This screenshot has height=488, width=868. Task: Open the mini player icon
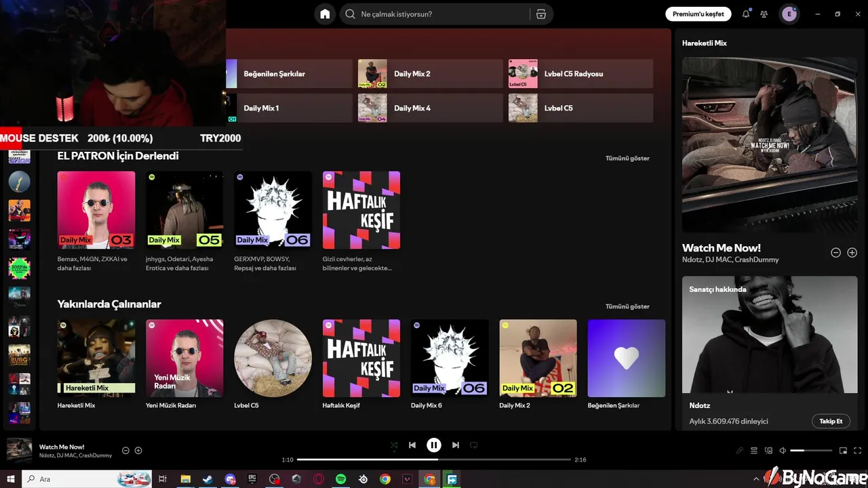(x=844, y=451)
